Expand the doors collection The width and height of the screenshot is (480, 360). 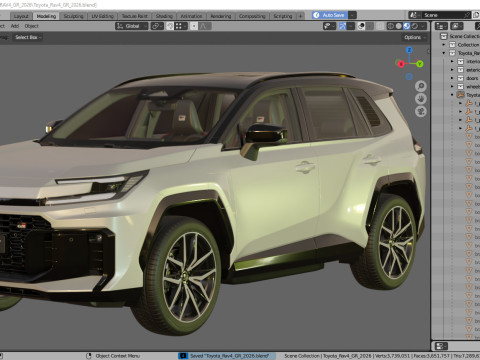coord(452,78)
